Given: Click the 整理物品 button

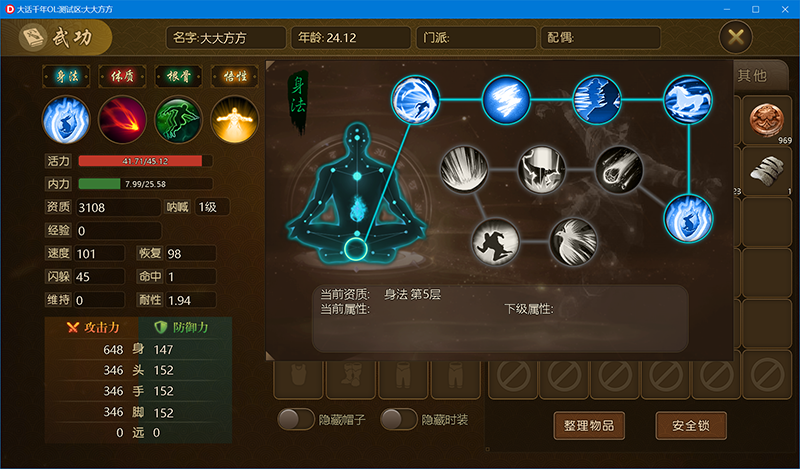Looking at the screenshot, I should (x=589, y=426).
